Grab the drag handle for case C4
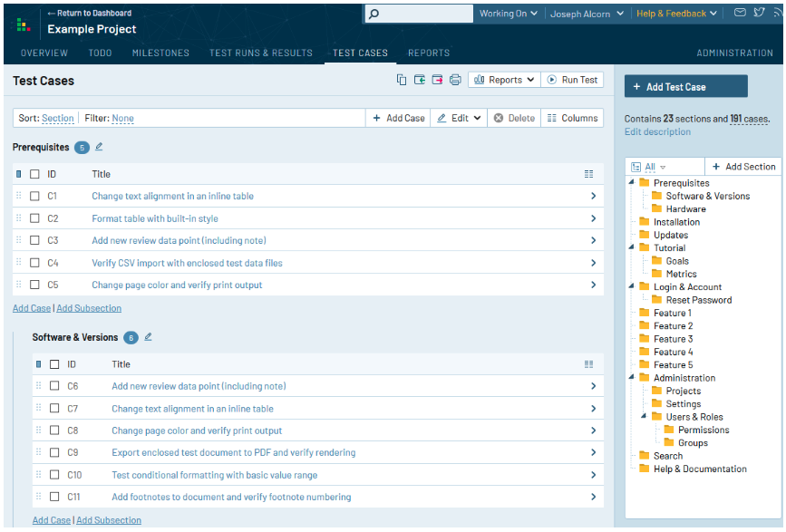This screenshot has height=532, width=786. click(x=18, y=263)
